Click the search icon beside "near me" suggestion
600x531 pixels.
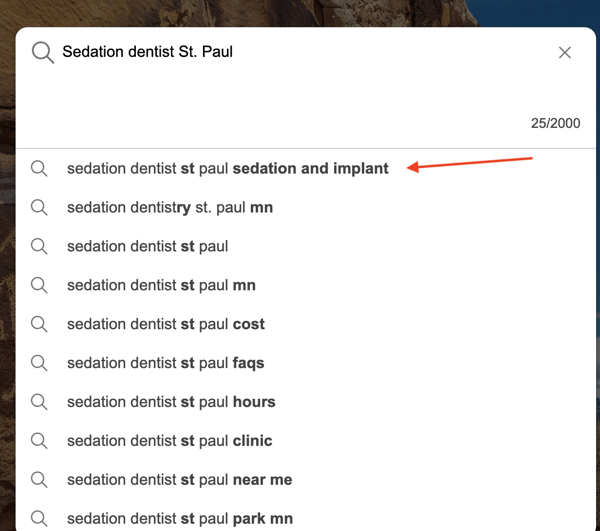39,480
